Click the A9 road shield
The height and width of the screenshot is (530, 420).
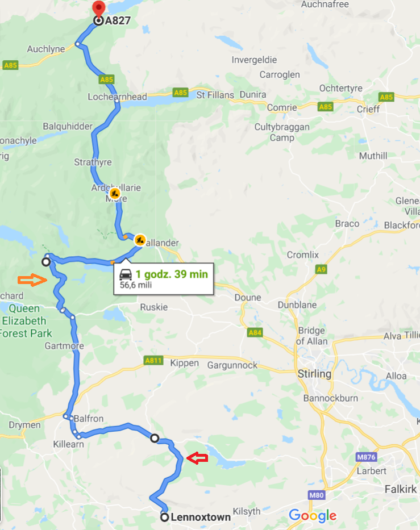tap(321, 269)
